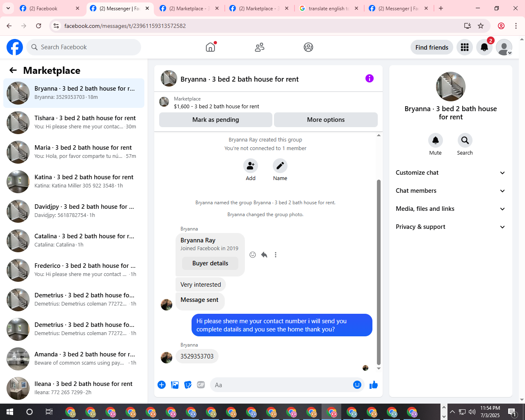This screenshot has width=525, height=420.
Task: Go back using Marketplace back arrow
Action: (x=13, y=71)
